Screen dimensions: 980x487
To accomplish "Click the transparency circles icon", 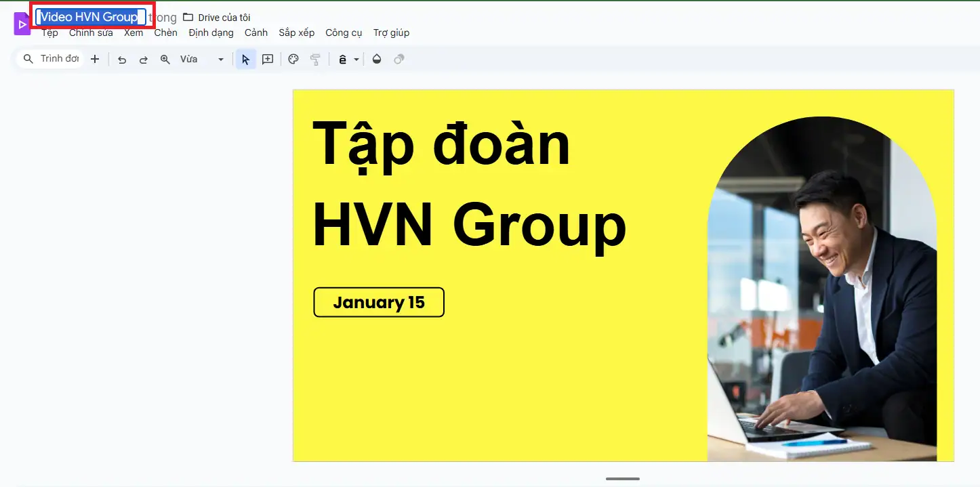I will (399, 60).
